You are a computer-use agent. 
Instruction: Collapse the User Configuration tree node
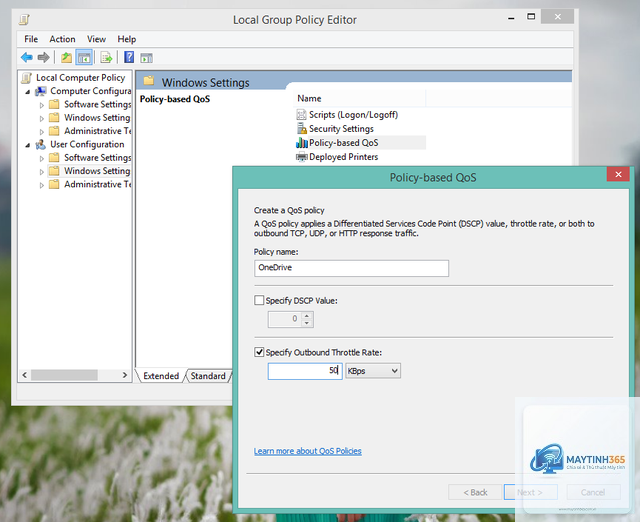point(28,145)
